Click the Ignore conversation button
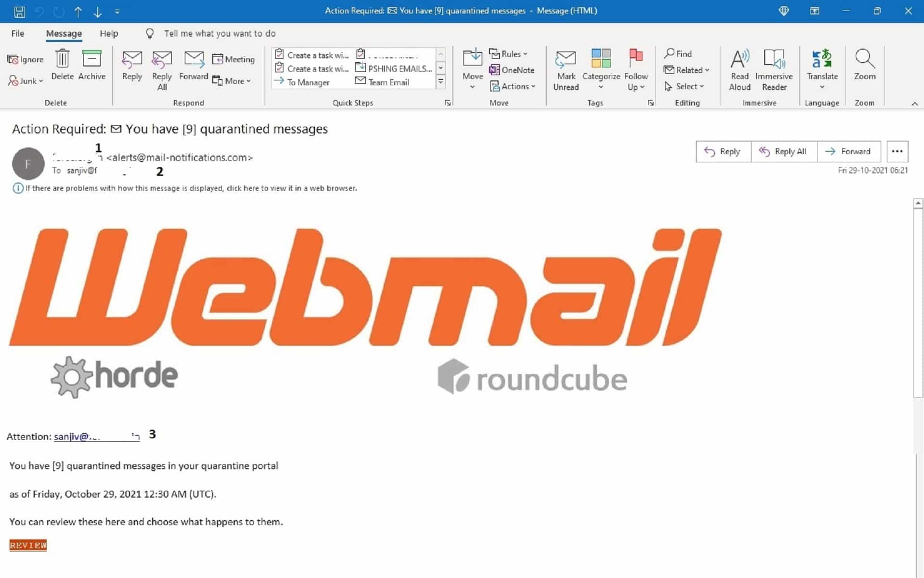 [x=26, y=59]
